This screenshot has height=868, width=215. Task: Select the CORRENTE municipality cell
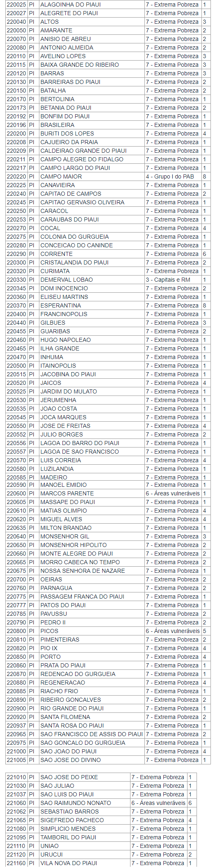[91, 254]
